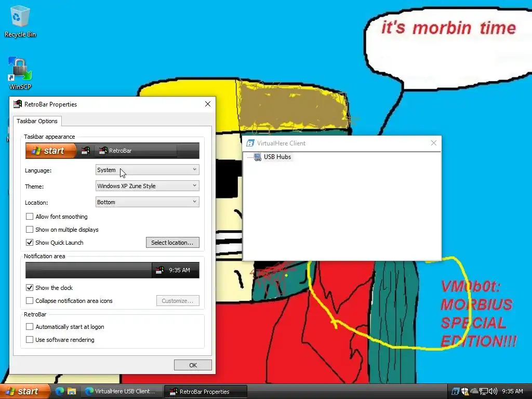Click the Select location... button

pos(172,243)
